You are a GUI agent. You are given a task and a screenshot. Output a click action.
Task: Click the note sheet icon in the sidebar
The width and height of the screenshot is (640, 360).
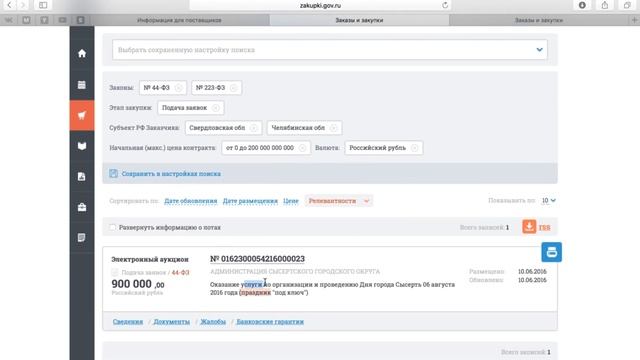pos(82,238)
